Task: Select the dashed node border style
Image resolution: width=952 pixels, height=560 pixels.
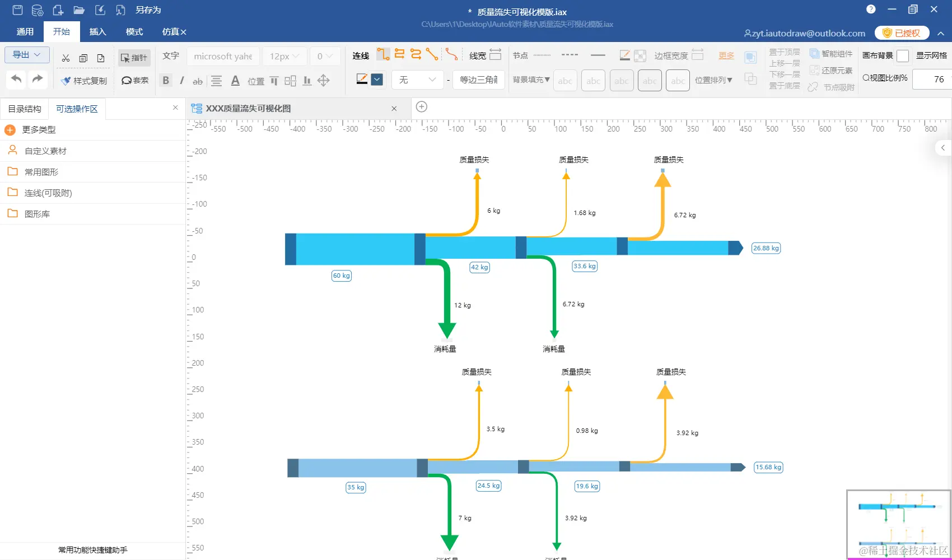Action: 570,55
